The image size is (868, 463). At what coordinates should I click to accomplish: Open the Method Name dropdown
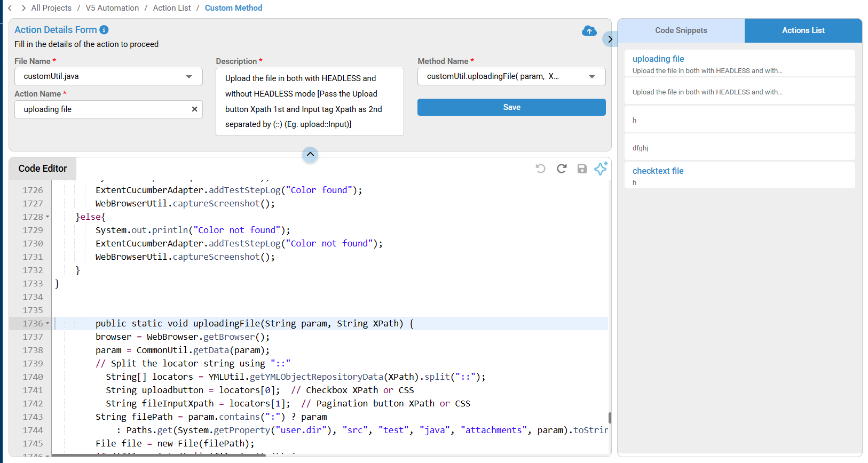[x=591, y=77]
